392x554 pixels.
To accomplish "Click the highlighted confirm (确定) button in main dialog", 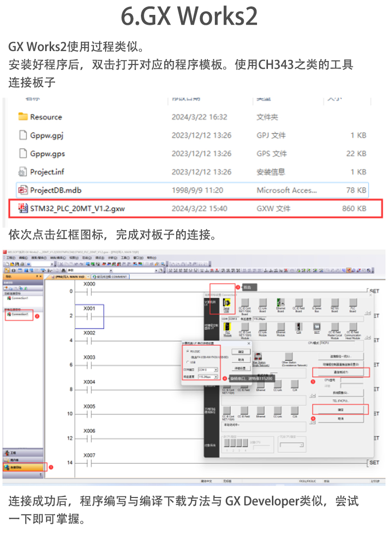I will 340,410.
